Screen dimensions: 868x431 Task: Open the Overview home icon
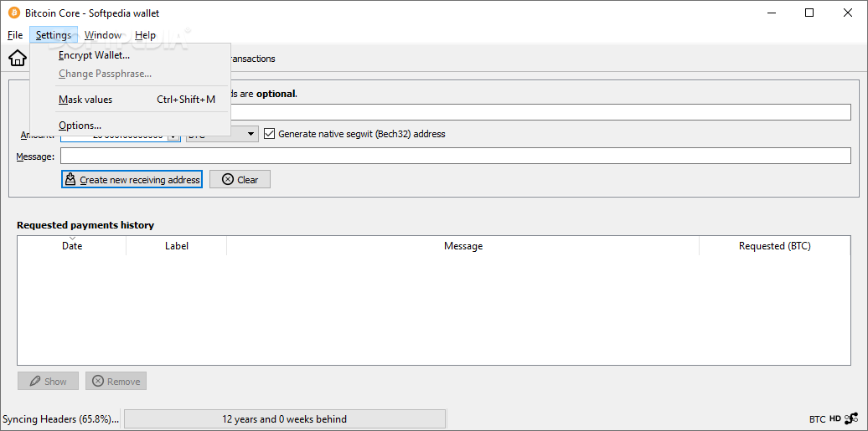pyautogui.click(x=18, y=58)
